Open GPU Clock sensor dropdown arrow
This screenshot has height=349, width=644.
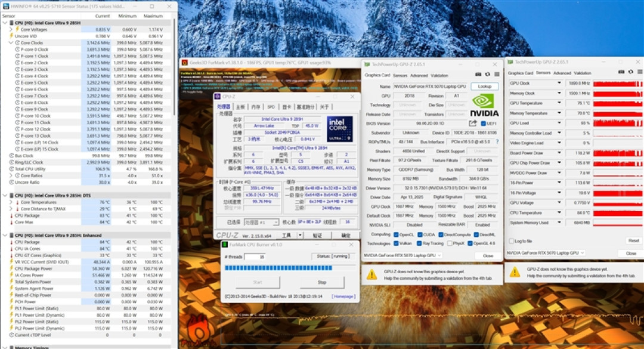[559, 83]
